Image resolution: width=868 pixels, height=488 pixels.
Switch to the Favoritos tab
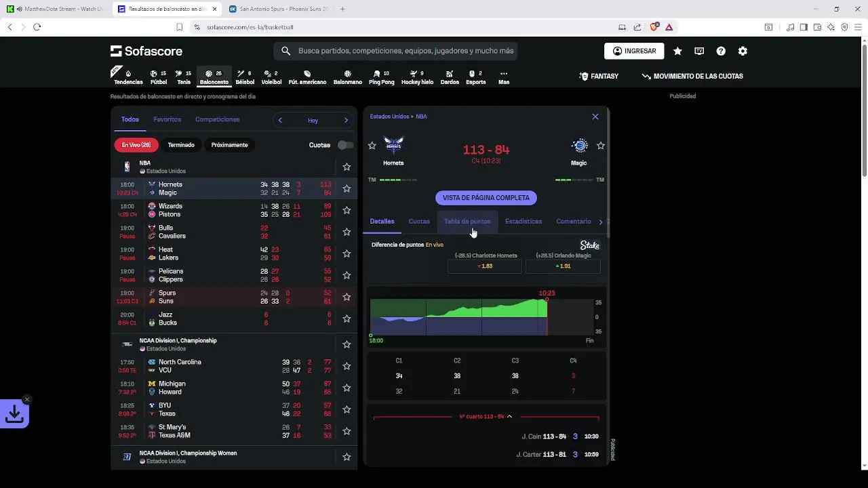point(167,119)
